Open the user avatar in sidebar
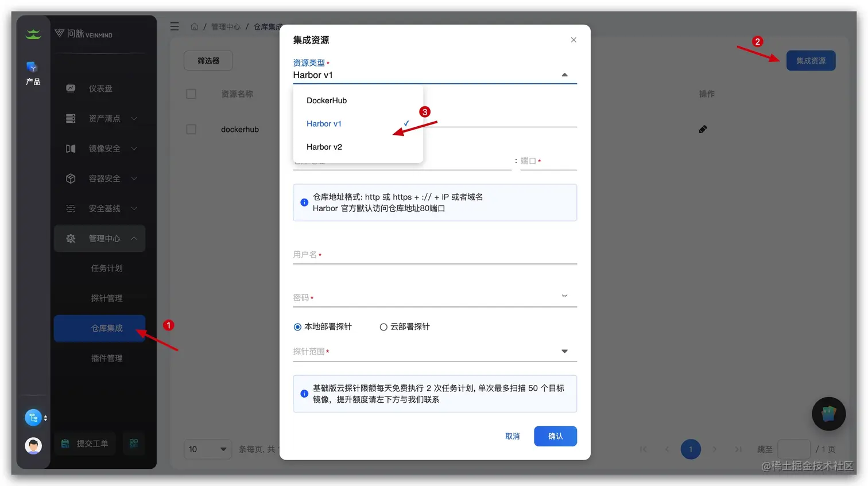Viewport: 868px width, 486px height. [x=33, y=445]
